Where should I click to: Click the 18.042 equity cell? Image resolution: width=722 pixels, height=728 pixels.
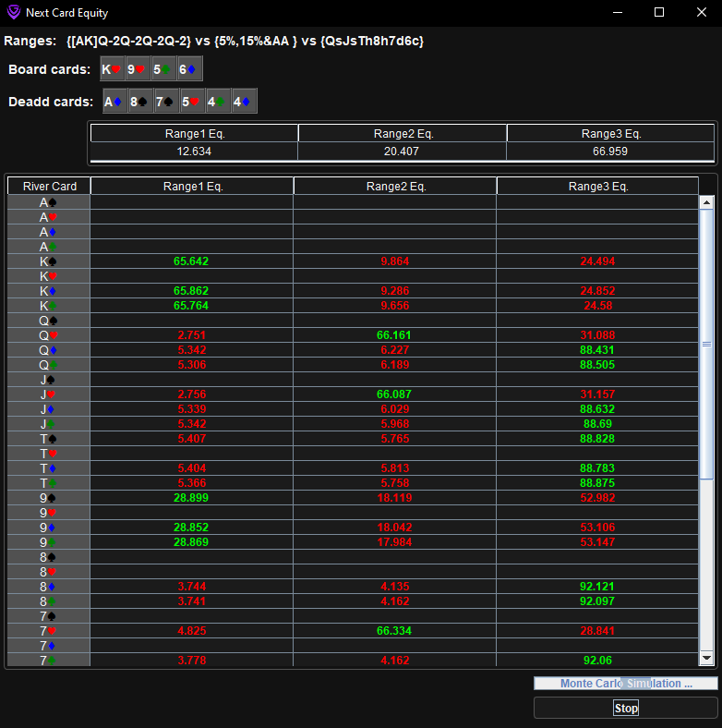[x=395, y=528]
